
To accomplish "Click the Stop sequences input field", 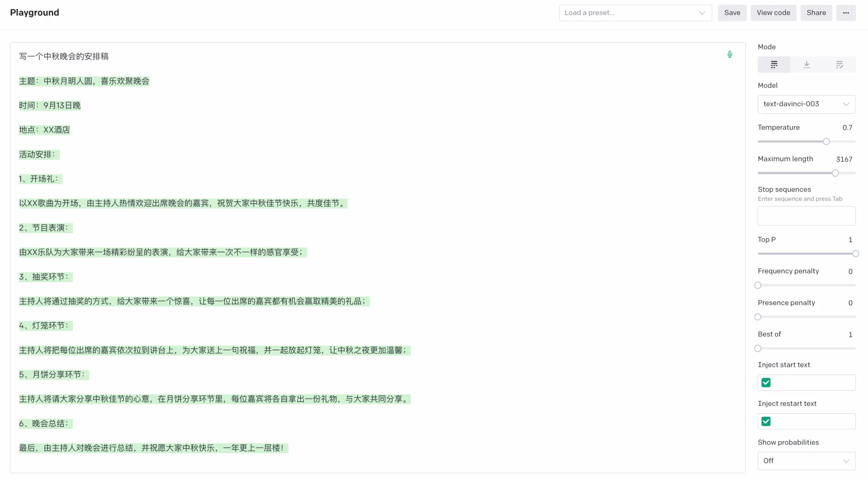I will pyautogui.click(x=806, y=216).
